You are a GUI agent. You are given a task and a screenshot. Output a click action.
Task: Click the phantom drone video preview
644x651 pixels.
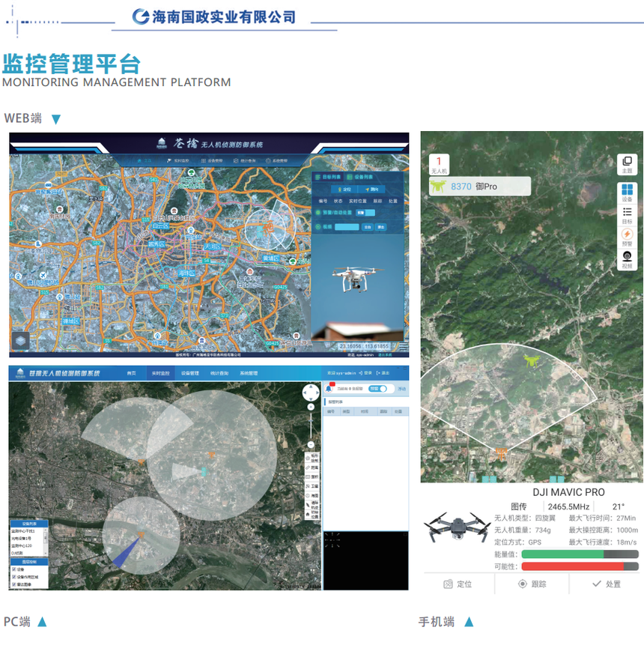[x=357, y=286]
